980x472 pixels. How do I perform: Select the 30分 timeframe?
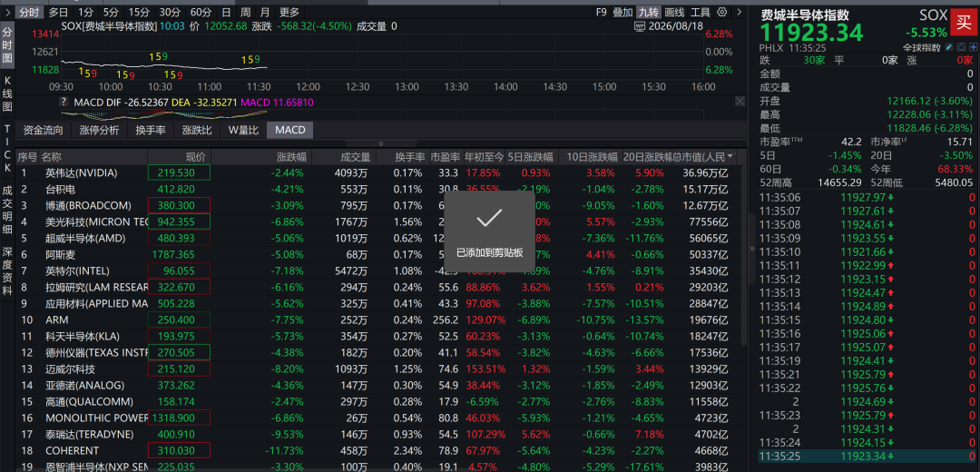170,12
